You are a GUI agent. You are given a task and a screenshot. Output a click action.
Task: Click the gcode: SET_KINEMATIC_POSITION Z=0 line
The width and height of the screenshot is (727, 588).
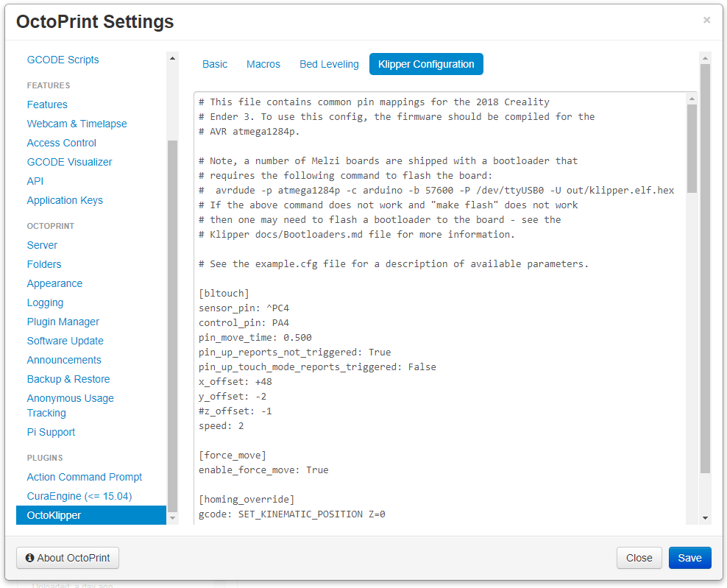point(292,514)
